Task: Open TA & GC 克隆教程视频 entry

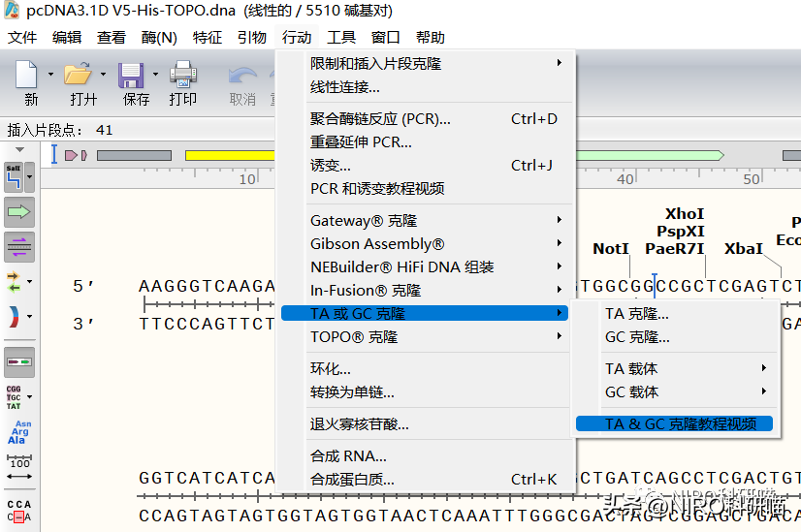Action: click(x=680, y=423)
